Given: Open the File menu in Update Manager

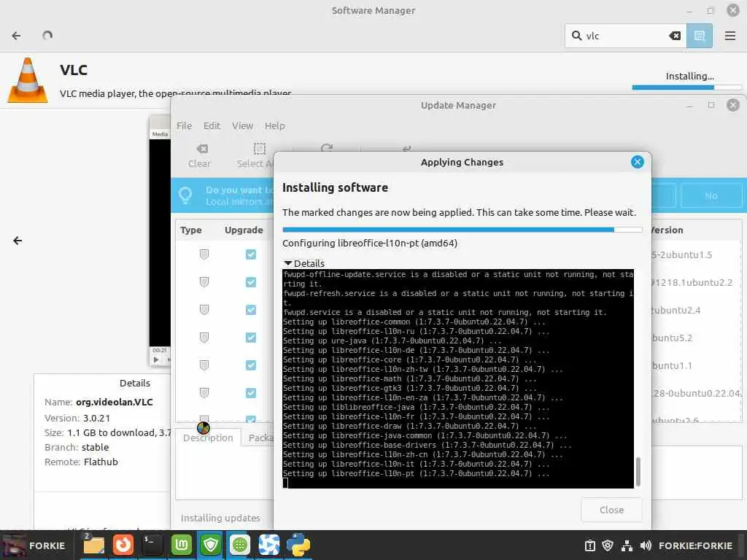Looking at the screenshot, I should [x=184, y=125].
